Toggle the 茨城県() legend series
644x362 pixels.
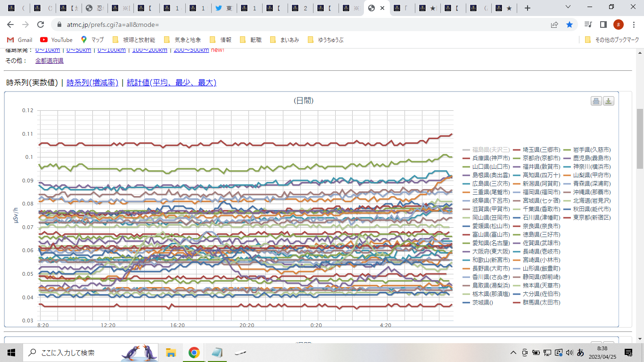pos(477,302)
